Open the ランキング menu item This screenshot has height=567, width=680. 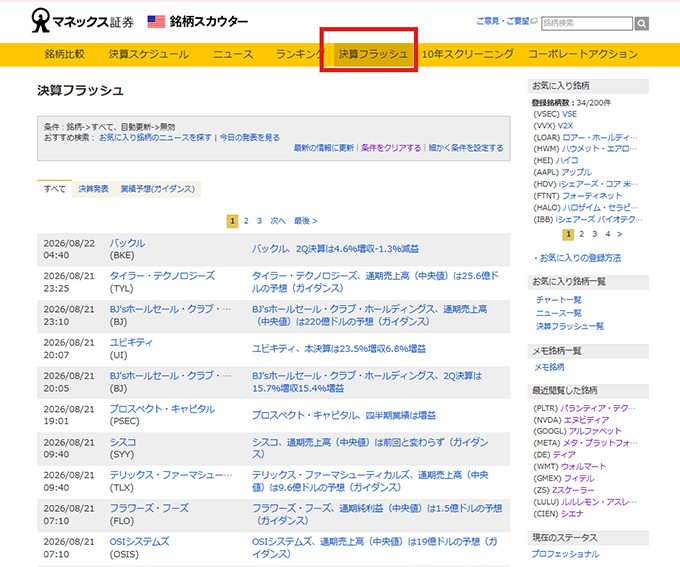300,54
